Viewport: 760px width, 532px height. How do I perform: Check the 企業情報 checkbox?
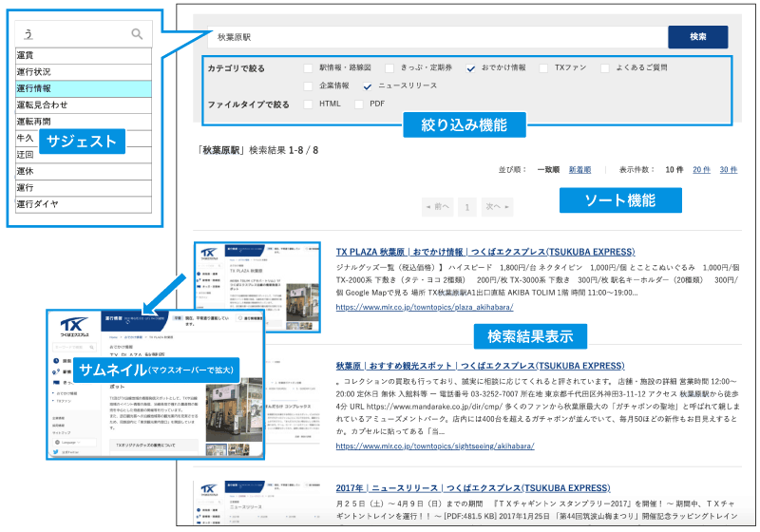(x=308, y=86)
